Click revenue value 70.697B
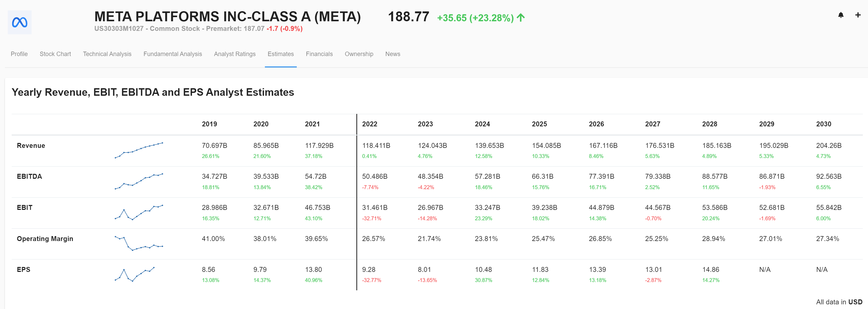The height and width of the screenshot is (309, 868). pos(214,146)
